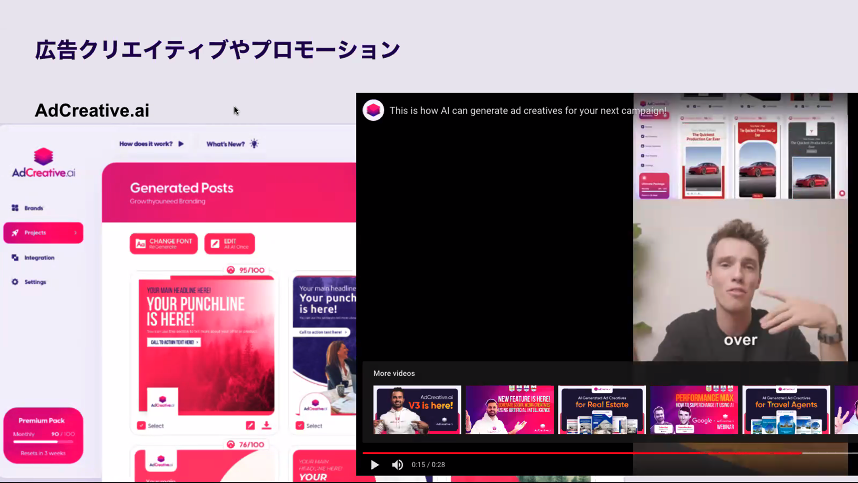
Task: Open the purple 'Your punchline is here!' post
Action: tap(324, 345)
